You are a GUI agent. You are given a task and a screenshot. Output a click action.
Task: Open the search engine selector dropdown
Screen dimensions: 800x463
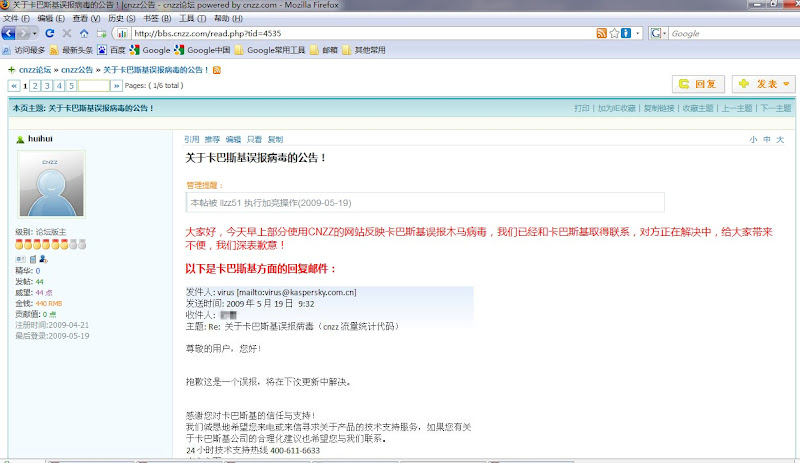[658, 33]
